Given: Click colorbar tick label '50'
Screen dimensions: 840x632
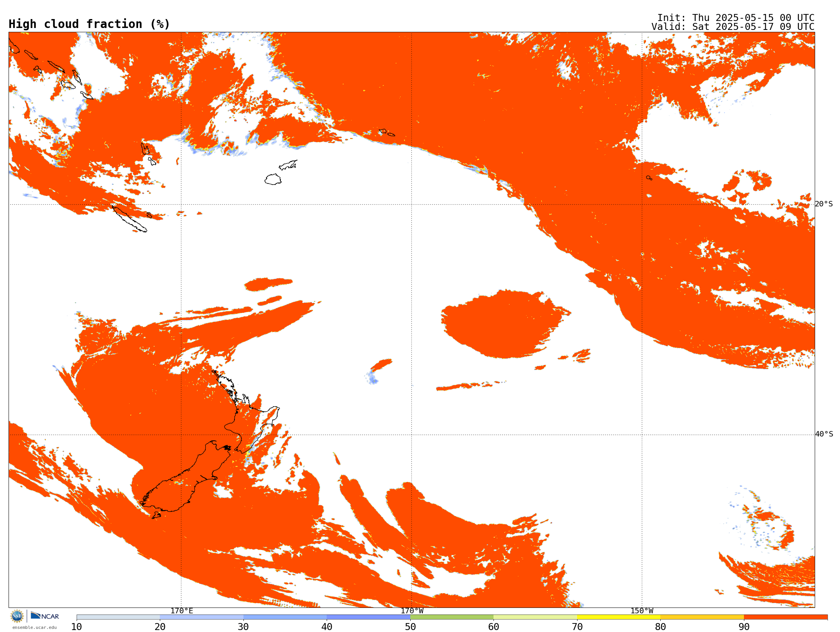Looking at the screenshot, I should pyautogui.click(x=410, y=627).
